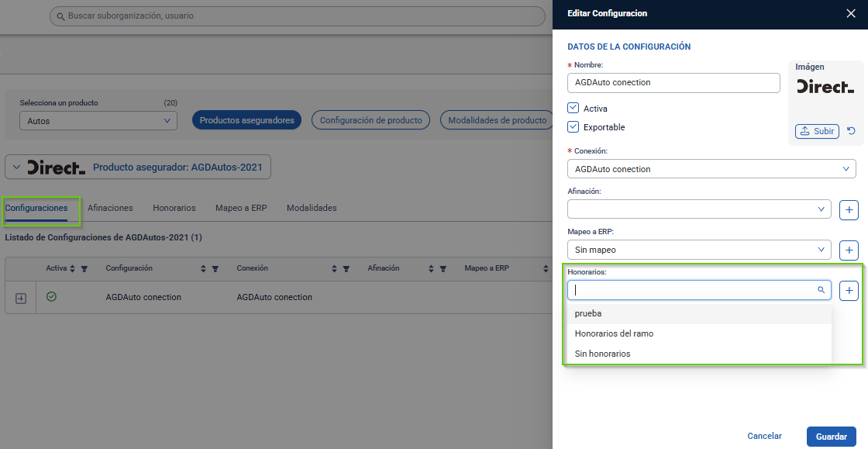
Task: Sort the Activa column
Action: click(73, 268)
